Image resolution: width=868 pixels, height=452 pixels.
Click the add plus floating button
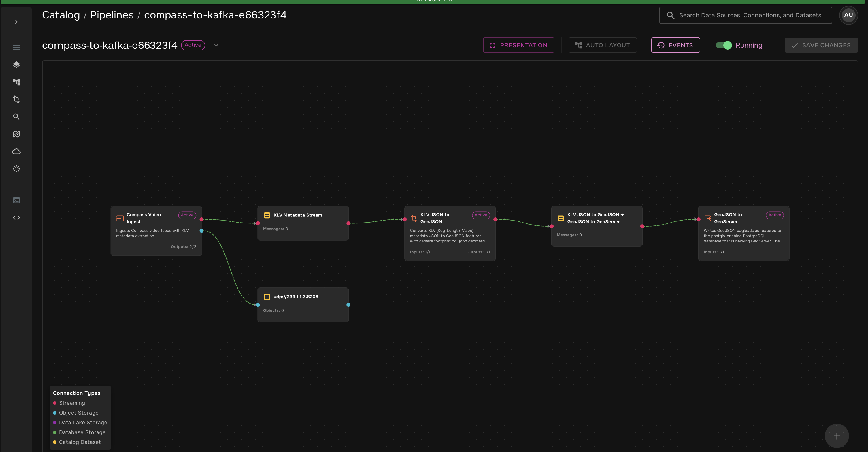click(x=836, y=436)
